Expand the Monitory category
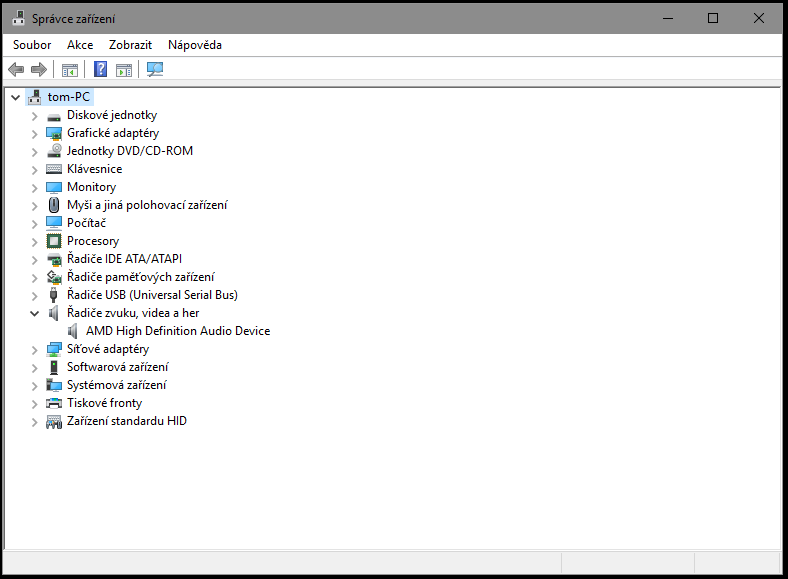The width and height of the screenshot is (788, 579). [34, 188]
